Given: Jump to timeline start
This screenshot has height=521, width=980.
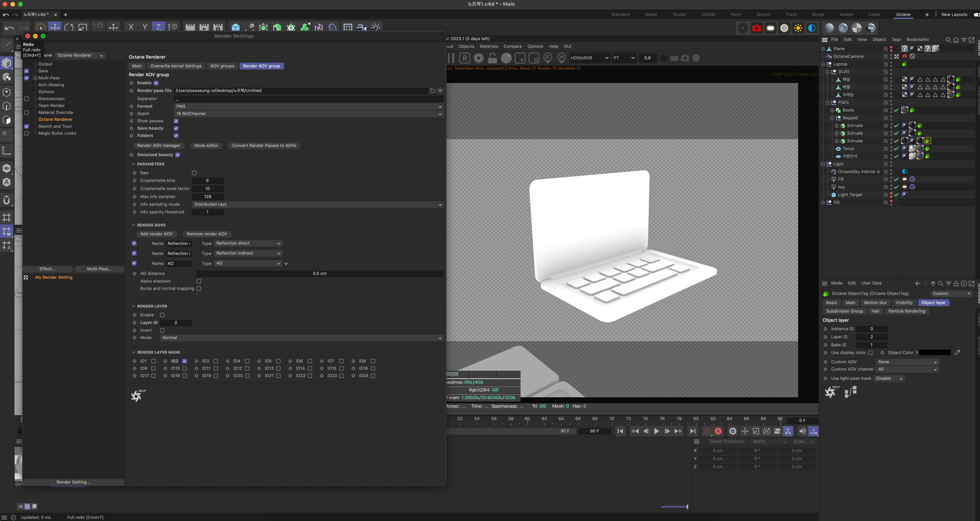Looking at the screenshot, I should (620, 431).
